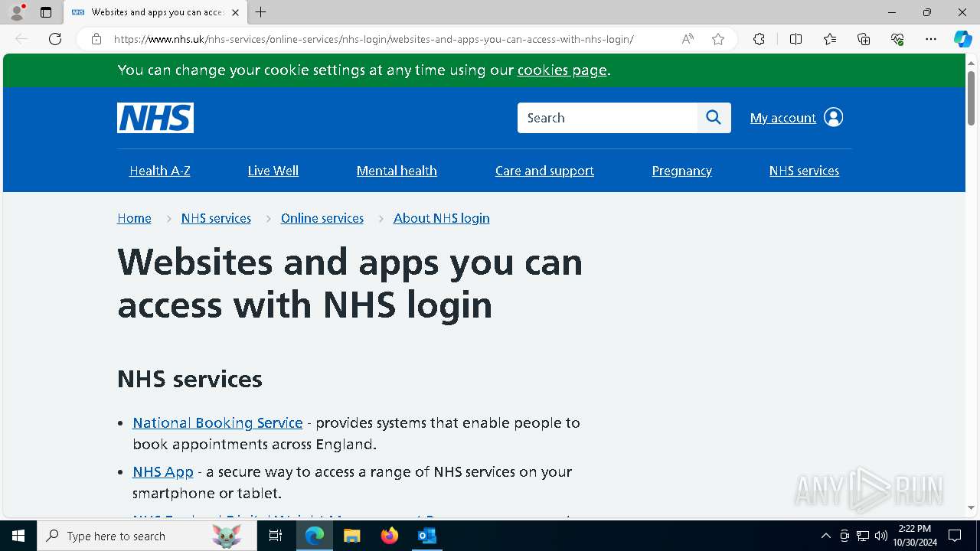980x551 pixels.
Task: Open the tab actions menu icon
Action: [46, 12]
